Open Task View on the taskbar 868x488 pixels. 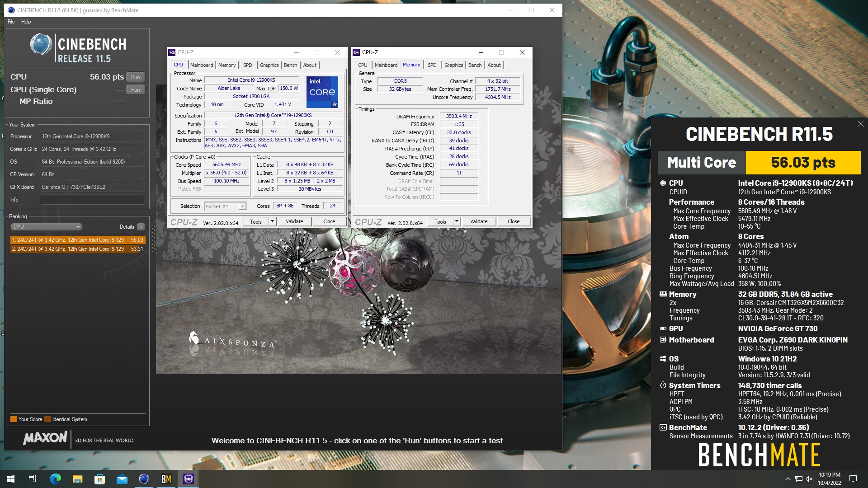click(33, 479)
